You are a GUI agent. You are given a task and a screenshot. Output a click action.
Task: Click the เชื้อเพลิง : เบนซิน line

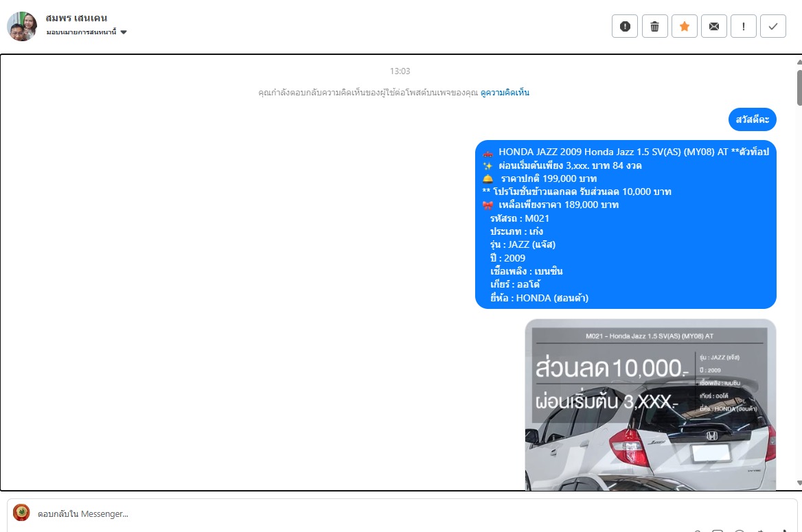click(526, 271)
